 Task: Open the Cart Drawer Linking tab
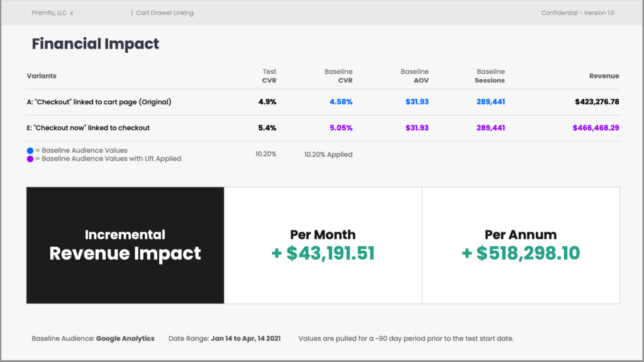point(164,13)
